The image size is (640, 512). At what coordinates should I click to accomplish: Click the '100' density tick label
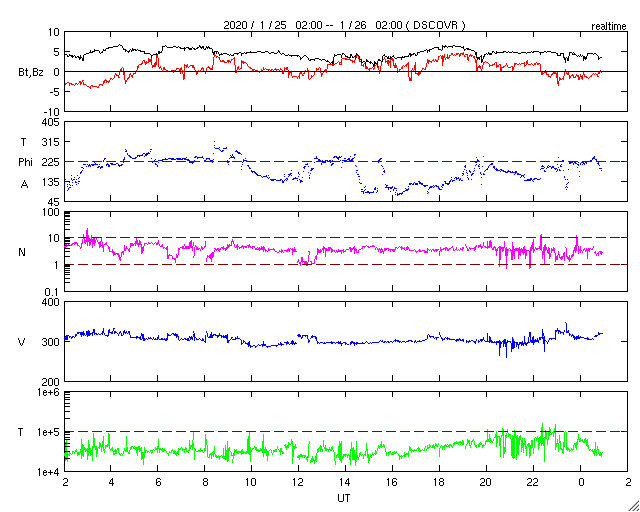coord(51,212)
